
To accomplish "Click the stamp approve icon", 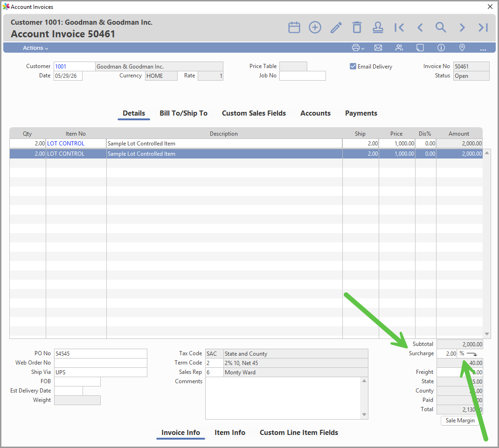I will click(378, 28).
